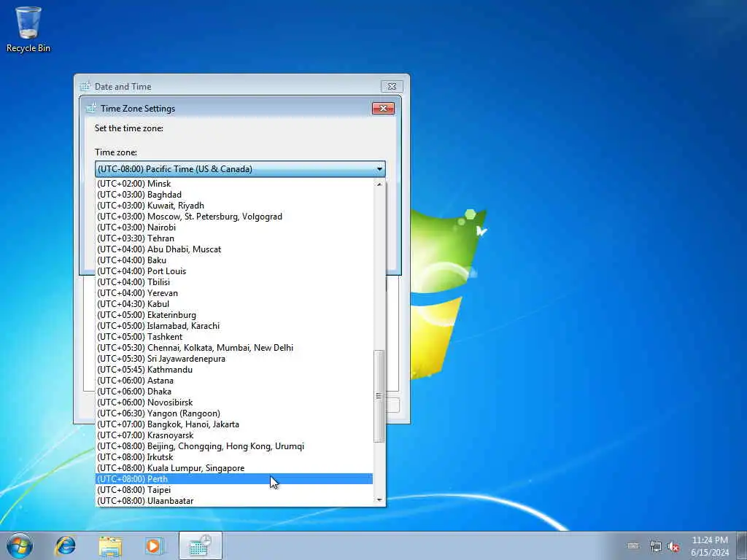The height and width of the screenshot is (560, 747).
Task: Close the Time Zone Settings dialog
Action: click(383, 108)
